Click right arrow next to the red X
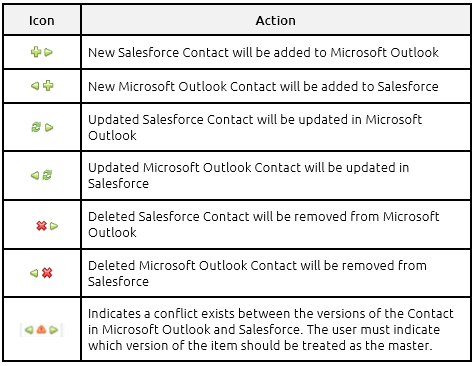The height and width of the screenshot is (366, 475). pos(54,226)
